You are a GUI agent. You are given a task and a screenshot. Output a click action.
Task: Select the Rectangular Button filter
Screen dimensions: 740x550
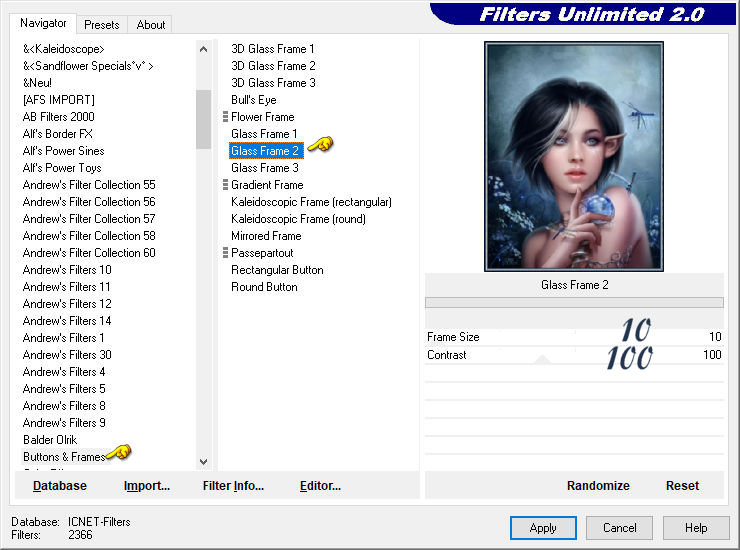pyautogui.click(x=277, y=270)
